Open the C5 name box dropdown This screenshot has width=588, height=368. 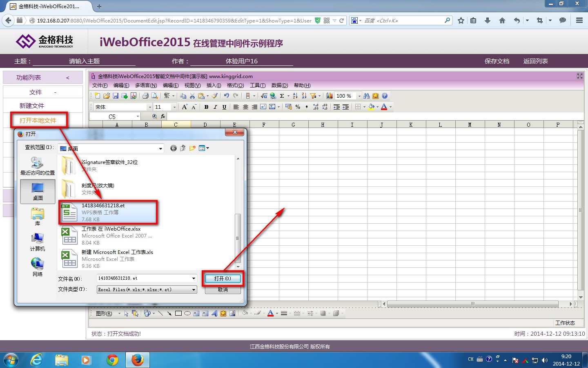point(138,117)
